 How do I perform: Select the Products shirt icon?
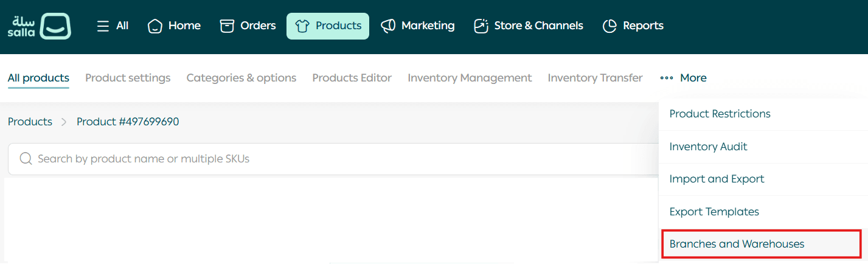(302, 26)
